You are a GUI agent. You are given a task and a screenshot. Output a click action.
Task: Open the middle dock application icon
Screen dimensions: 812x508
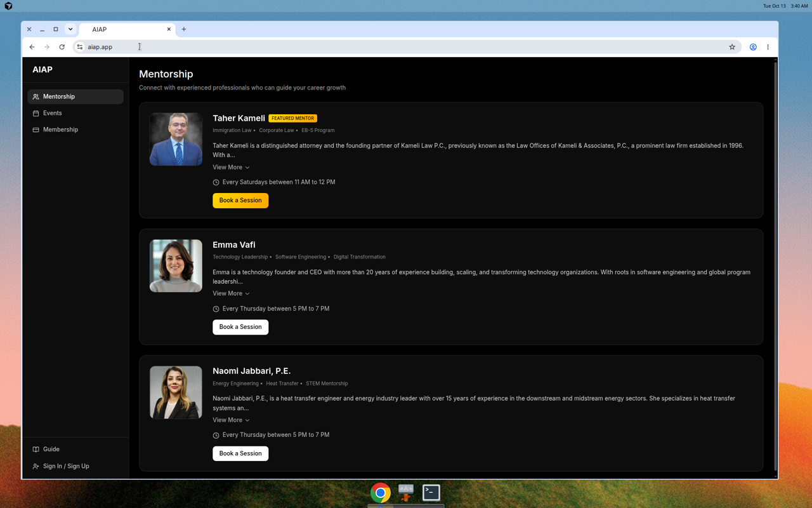click(x=406, y=492)
